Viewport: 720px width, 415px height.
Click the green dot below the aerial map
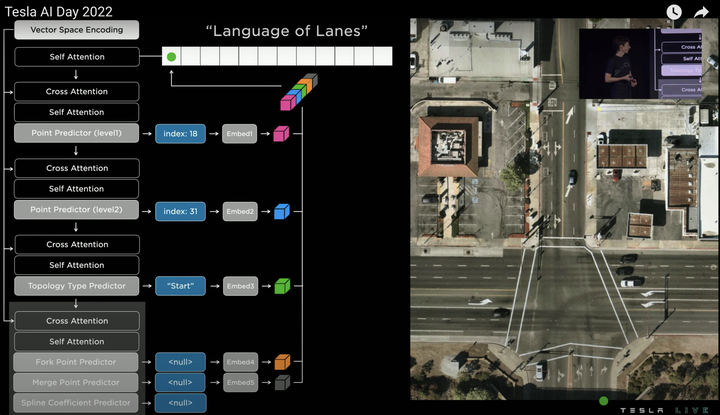pyautogui.click(x=604, y=401)
